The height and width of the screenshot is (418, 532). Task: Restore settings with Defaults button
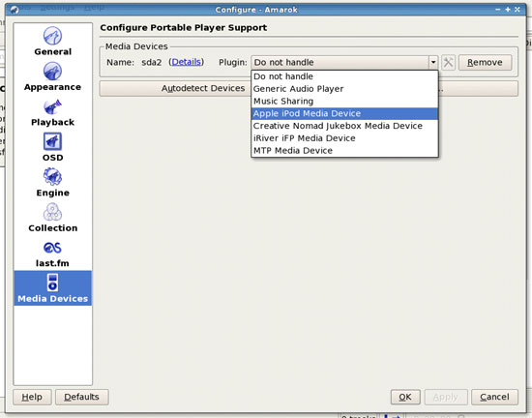pos(82,397)
